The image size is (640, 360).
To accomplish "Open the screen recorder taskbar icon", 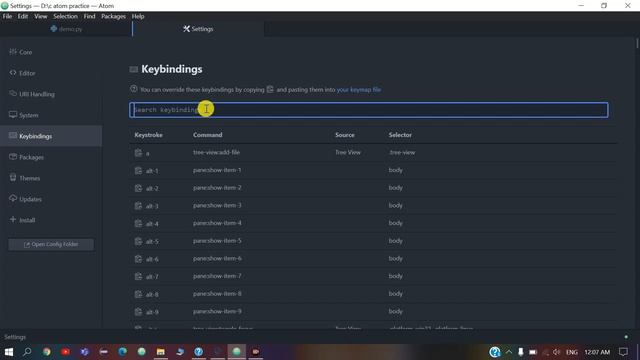I will coord(256,352).
